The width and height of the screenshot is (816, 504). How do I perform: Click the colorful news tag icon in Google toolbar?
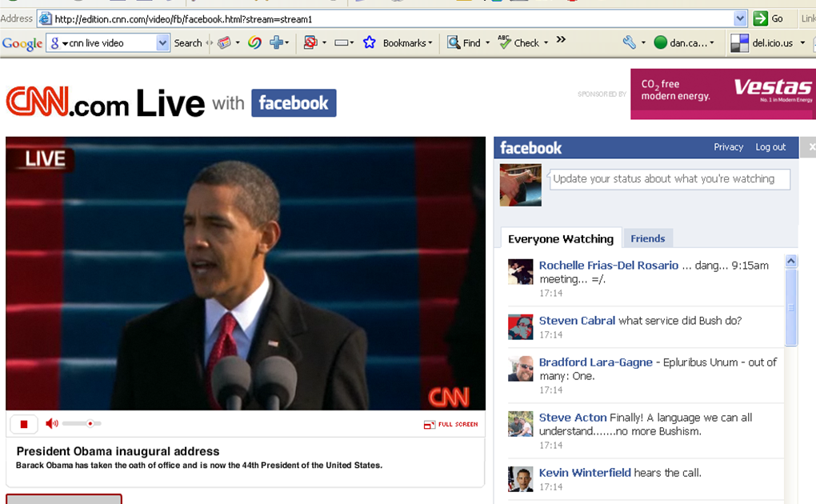click(224, 42)
